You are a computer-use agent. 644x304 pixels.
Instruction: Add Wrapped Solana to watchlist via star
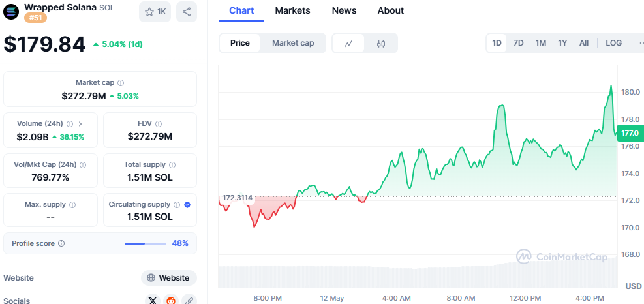click(x=155, y=12)
